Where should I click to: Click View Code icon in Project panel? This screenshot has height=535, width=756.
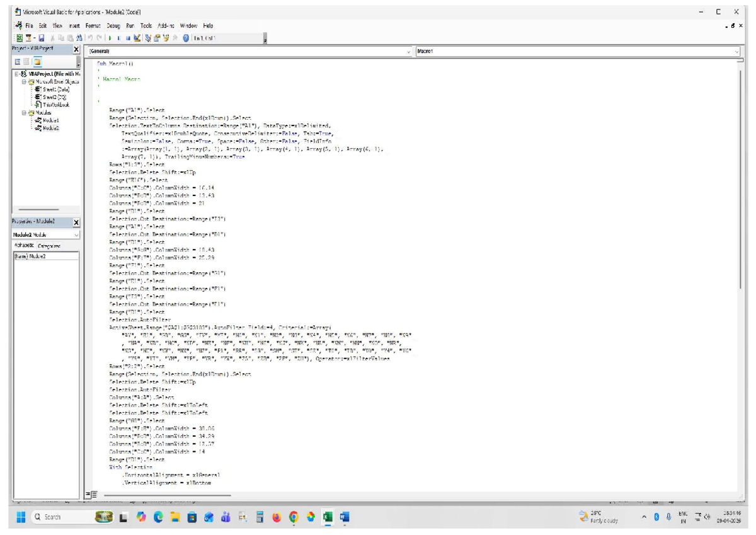[17, 62]
